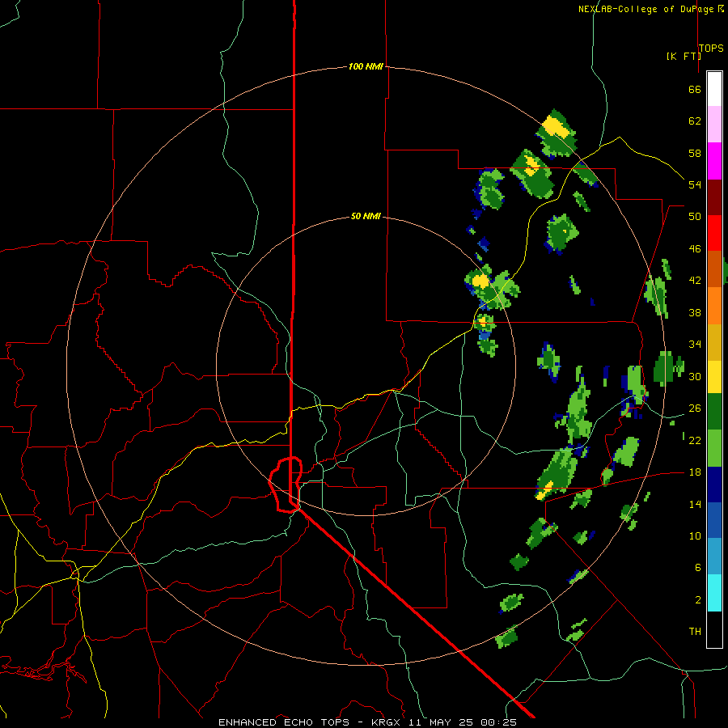The width and height of the screenshot is (728, 728).
Task: Pick the dark orange legend swatch
Action: [714, 269]
